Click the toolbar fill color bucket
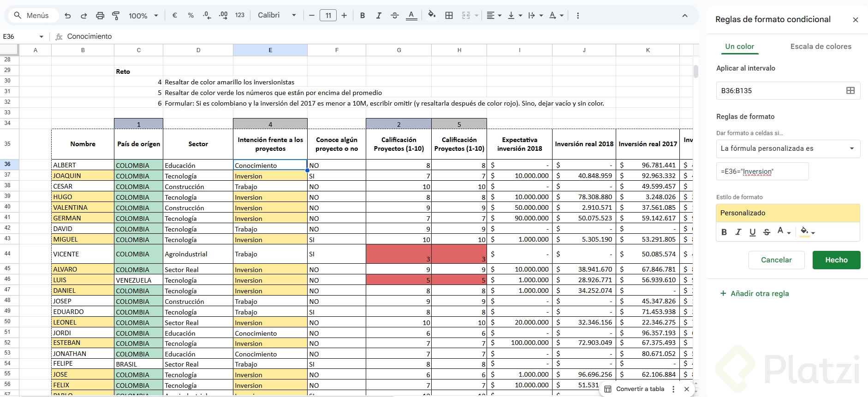The height and width of the screenshot is (397, 868). click(x=431, y=15)
